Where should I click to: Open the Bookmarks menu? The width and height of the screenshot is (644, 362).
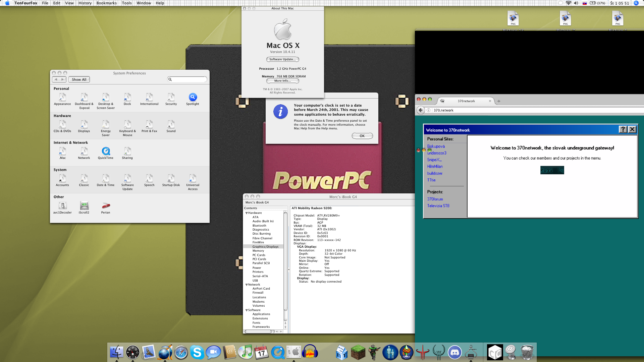click(107, 3)
